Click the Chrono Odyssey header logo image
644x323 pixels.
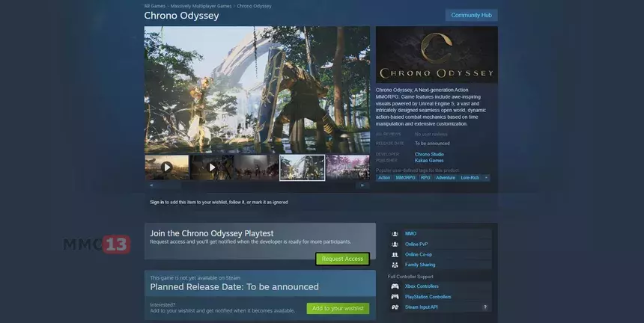437,55
